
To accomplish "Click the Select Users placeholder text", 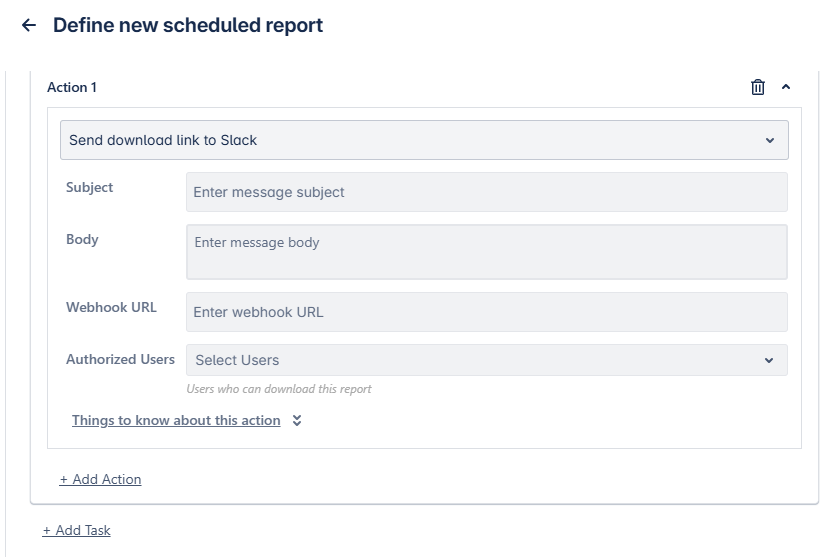I will pos(237,360).
